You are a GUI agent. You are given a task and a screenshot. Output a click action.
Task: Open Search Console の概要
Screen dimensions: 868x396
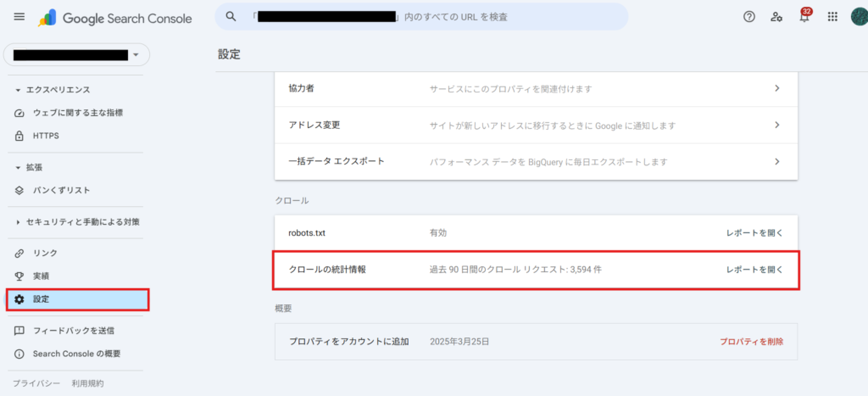77,354
